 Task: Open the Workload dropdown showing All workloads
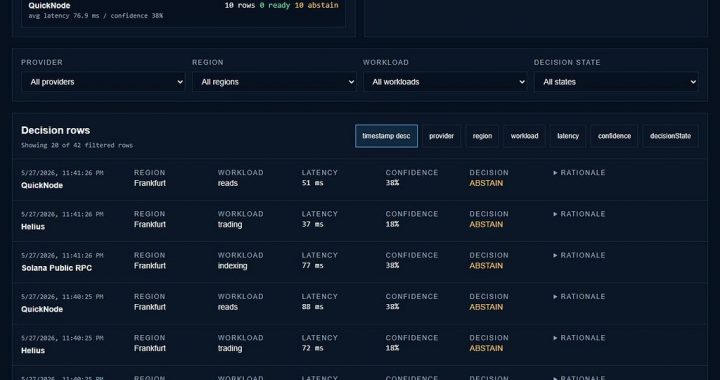click(x=445, y=82)
